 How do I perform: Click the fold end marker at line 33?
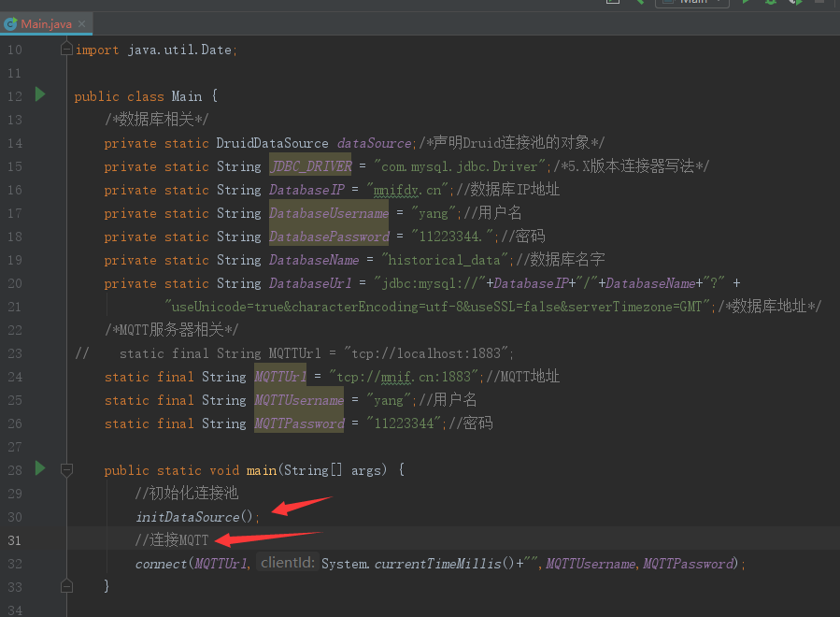pos(67,586)
